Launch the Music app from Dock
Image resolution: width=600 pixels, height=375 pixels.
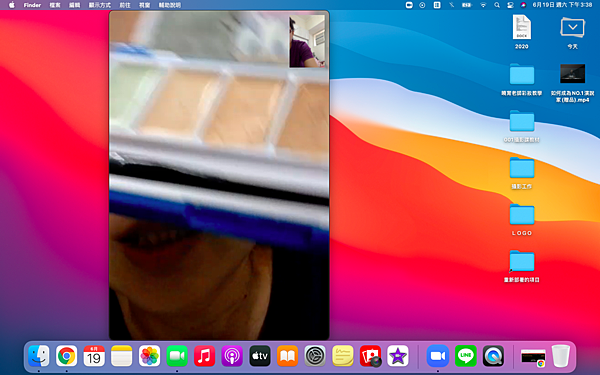pyautogui.click(x=204, y=356)
